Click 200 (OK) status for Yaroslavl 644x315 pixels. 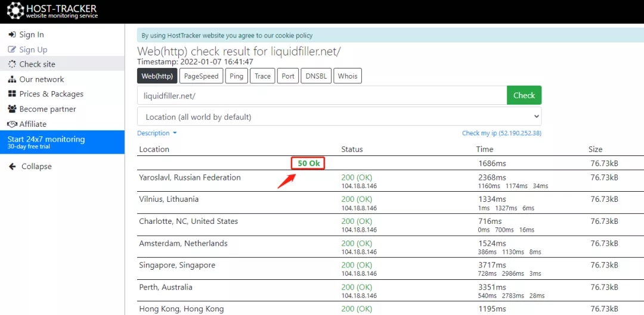pos(357,177)
